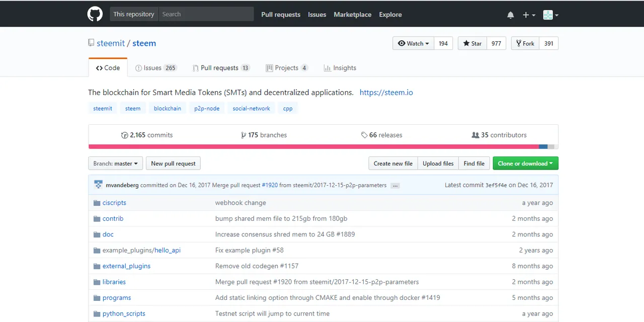View the 977 stargazers count
The height and width of the screenshot is (322, 644).
pos(496,43)
